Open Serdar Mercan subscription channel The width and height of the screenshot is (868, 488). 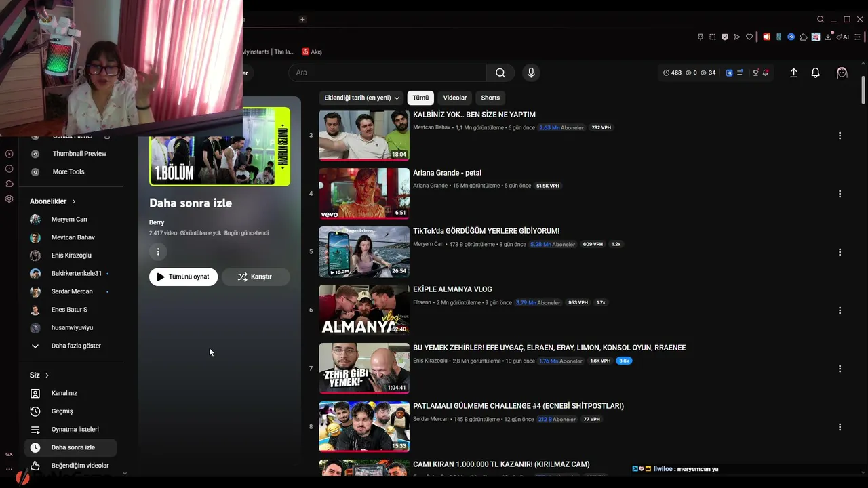pyautogui.click(x=71, y=291)
